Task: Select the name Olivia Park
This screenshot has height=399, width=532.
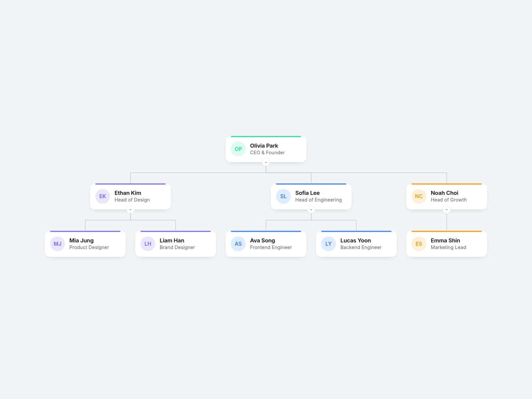Action: pyautogui.click(x=264, y=146)
